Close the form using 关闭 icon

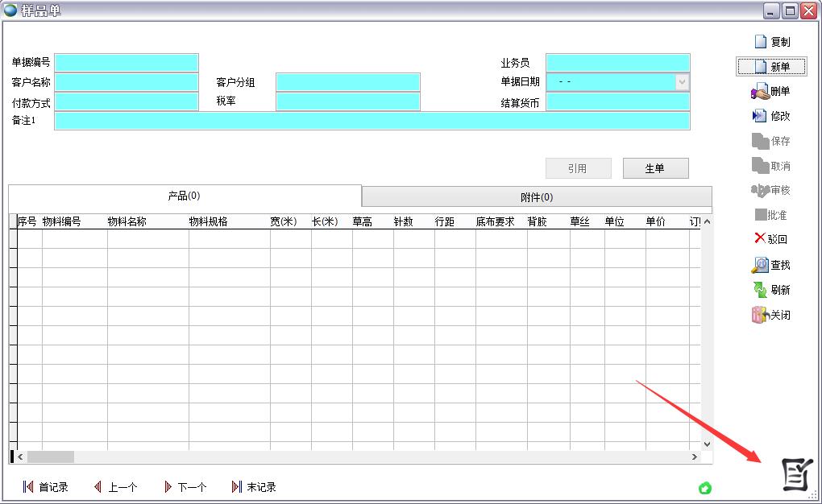[x=760, y=315]
